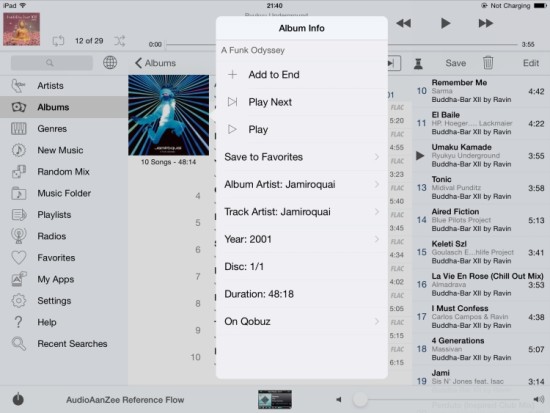The image size is (550, 413).
Task: Skip to the next track
Action: click(486, 24)
